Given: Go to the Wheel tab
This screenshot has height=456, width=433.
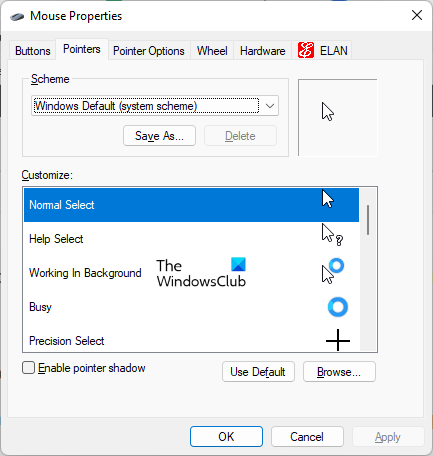Looking at the screenshot, I should point(212,51).
